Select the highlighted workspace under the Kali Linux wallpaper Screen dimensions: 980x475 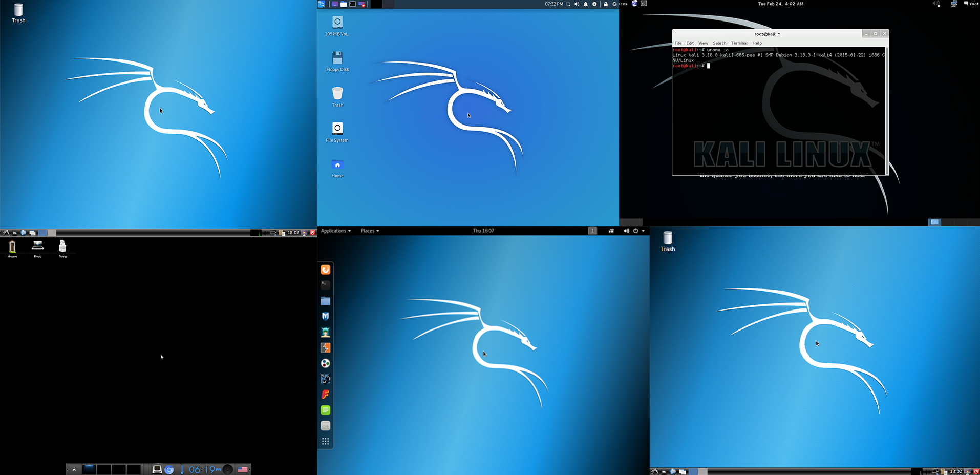tap(934, 222)
